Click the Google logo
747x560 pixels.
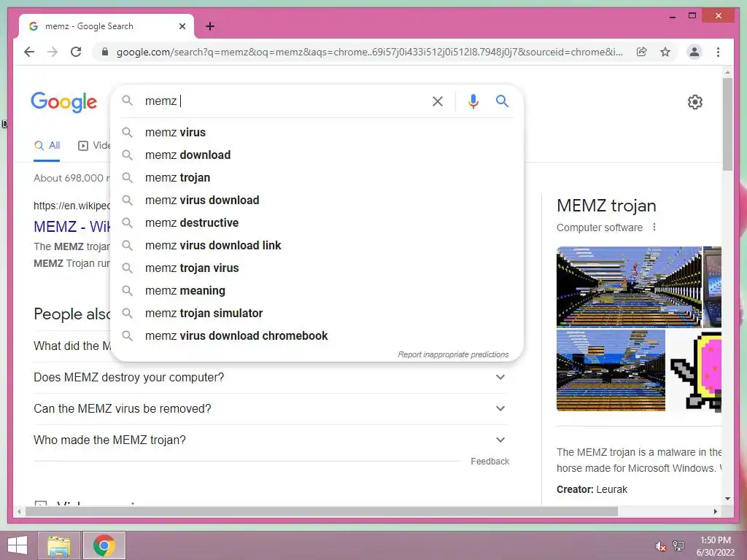click(64, 102)
